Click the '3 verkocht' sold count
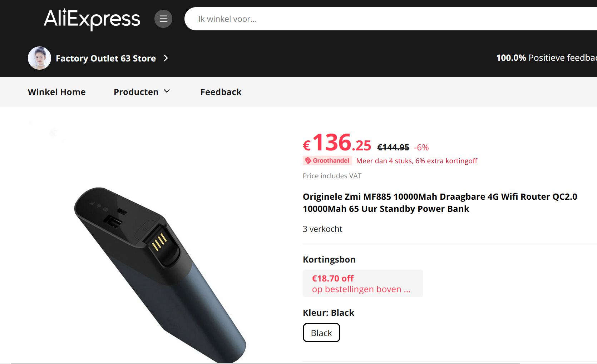This screenshot has height=364, width=597. (322, 229)
